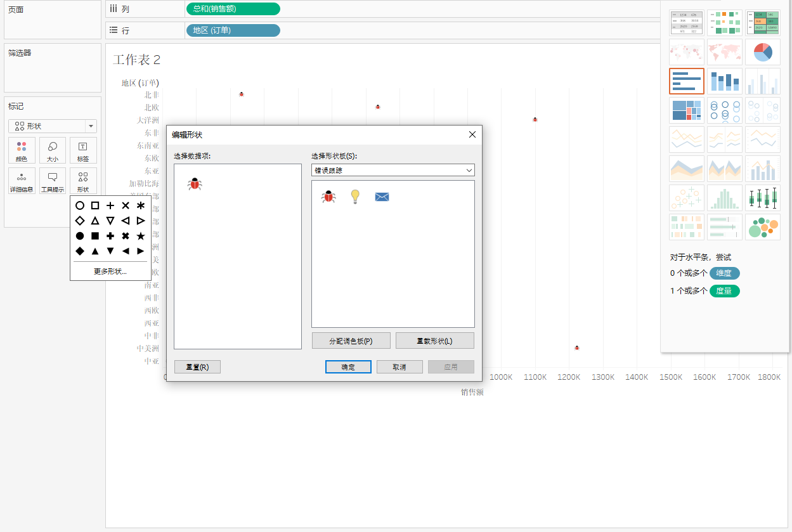
Task: Choose the thin plus shape
Action: click(x=110, y=205)
